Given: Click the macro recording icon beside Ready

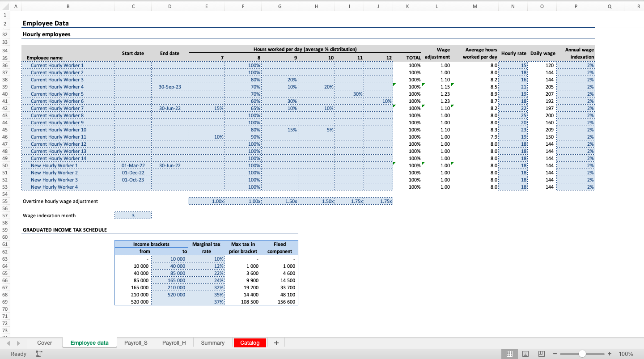Looking at the screenshot, I should (x=39, y=354).
